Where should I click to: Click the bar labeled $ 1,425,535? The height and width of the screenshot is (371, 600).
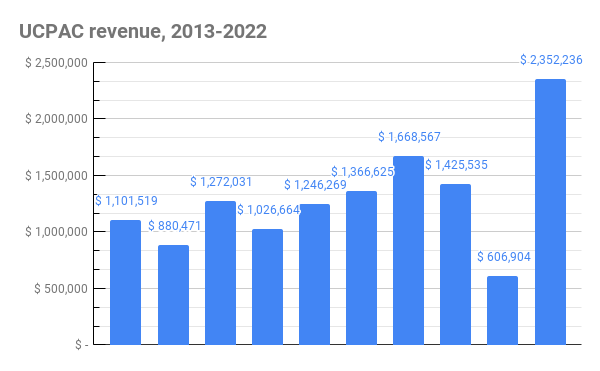[456, 264]
